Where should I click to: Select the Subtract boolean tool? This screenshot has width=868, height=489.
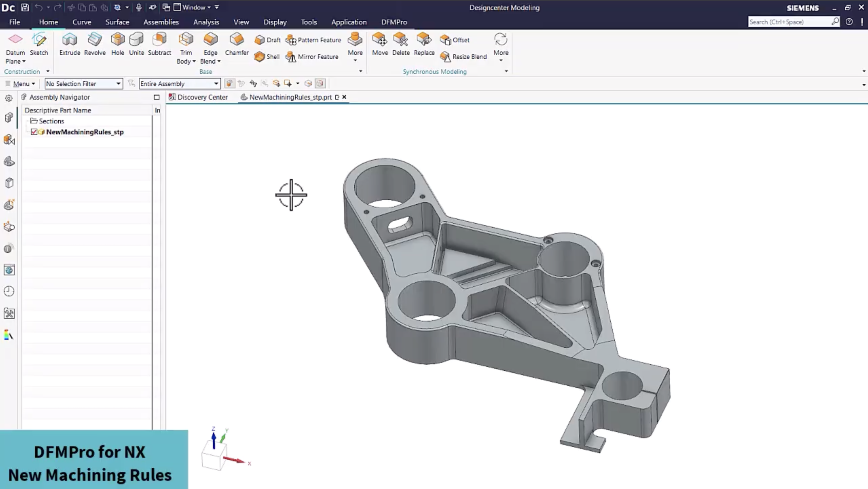click(x=159, y=45)
